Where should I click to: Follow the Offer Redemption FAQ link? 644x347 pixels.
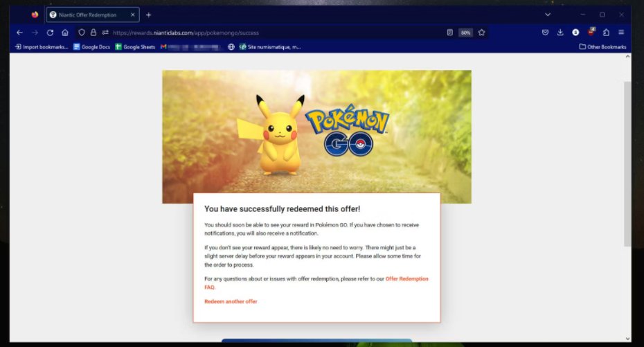tap(406, 279)
